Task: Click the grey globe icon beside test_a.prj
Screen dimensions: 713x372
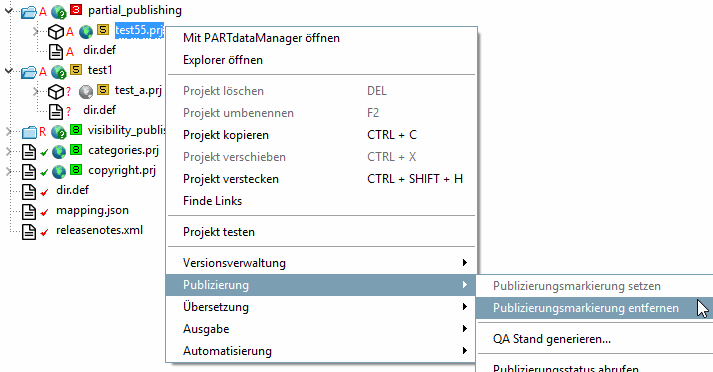Action: [85, 92]
